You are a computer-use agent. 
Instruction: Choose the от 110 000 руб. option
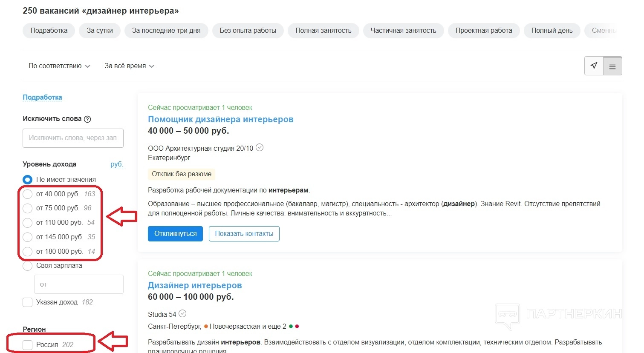28,223
